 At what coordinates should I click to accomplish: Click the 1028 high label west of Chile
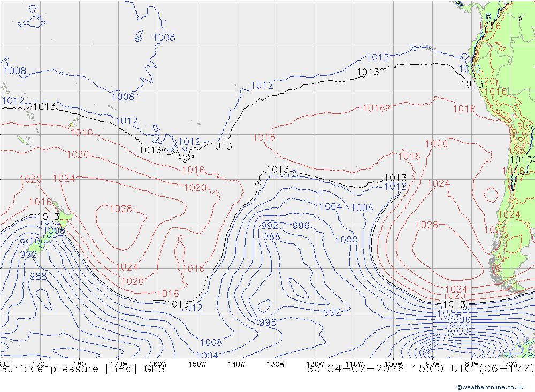pyautogui.click(x=427, y=225)
